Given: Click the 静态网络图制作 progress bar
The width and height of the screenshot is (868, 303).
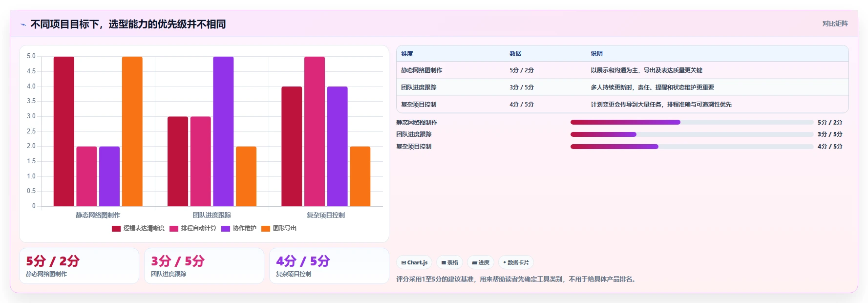Looking at the screenshot, I should 692,122.
